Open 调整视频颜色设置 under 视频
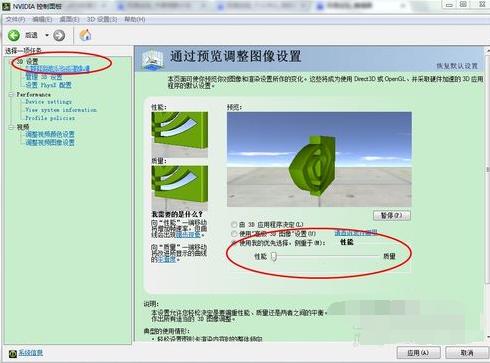 click(x=50, y=134)
